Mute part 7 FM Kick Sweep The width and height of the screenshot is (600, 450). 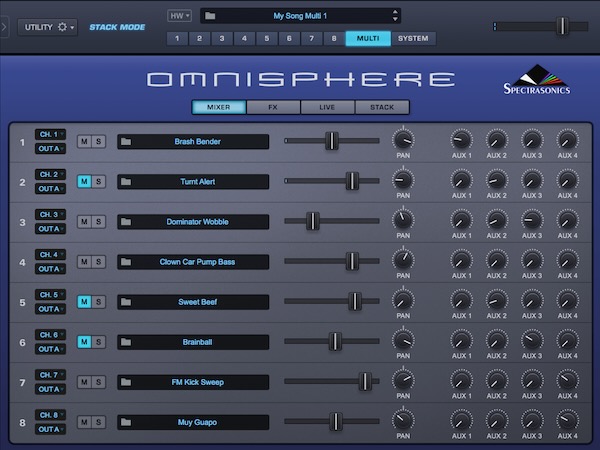click(x=84, y=382)
